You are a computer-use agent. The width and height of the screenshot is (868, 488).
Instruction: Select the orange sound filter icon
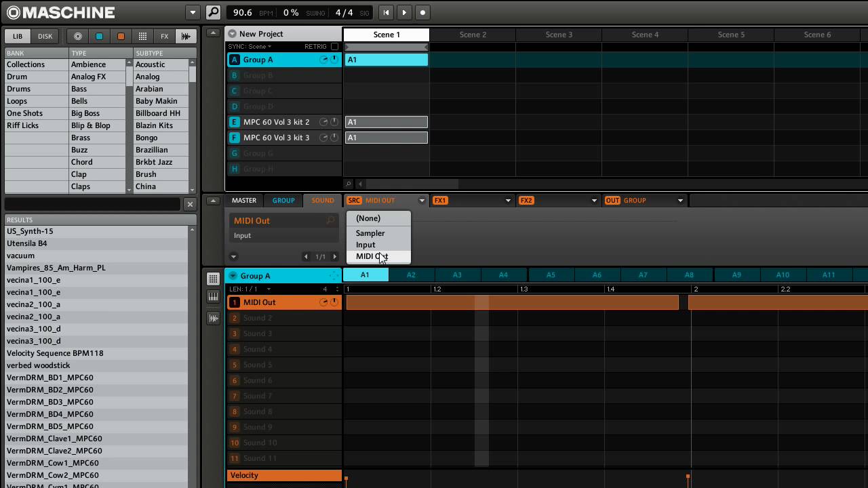(x=121, y=36)
